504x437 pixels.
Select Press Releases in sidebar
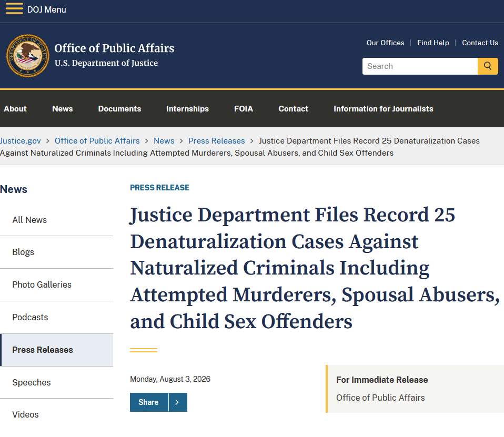[x=57, y=350]
